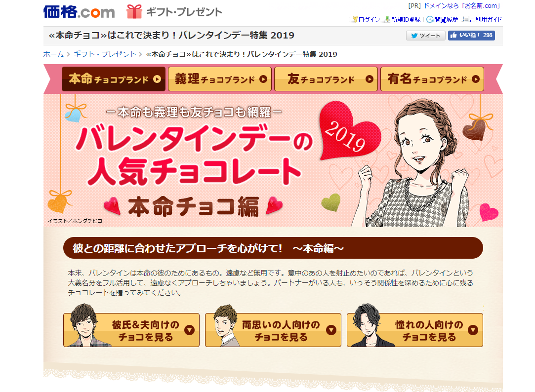535x392 pixels.
Task: Expand the 彼氏&夫向けのチョコを見る arrow
Action: (189, 330)
